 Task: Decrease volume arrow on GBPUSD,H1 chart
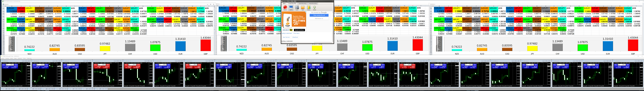(37, 65)
